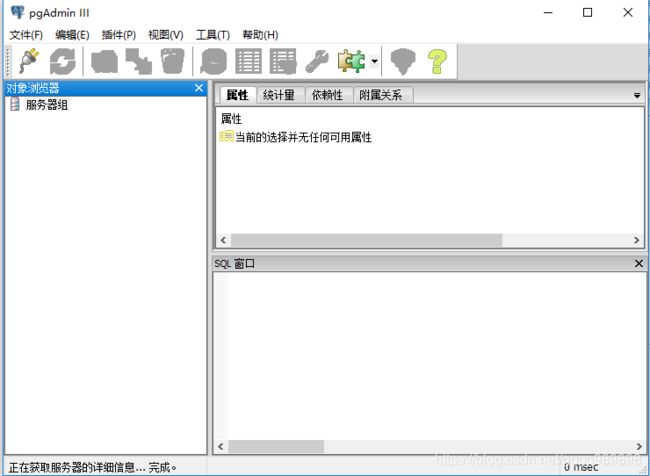Click the trash can Drop object icon
This screenshot has height=476, width=650.
pyautogui.click(x=172, y=61)
